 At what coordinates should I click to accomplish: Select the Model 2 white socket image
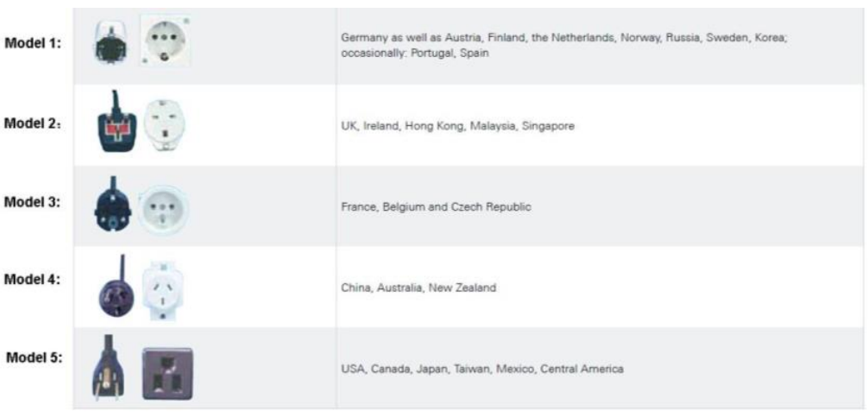163,126
